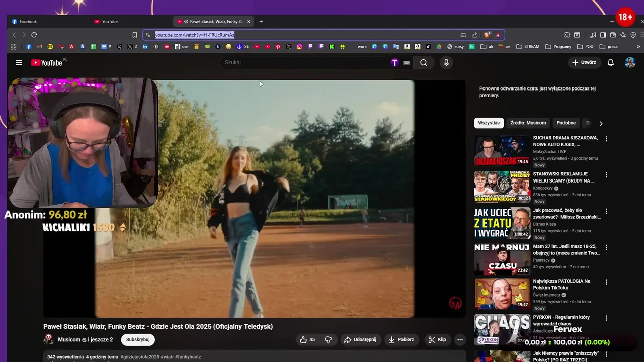
Task: Open the Leo AI sparkle icon
Action: pos(623,35)
